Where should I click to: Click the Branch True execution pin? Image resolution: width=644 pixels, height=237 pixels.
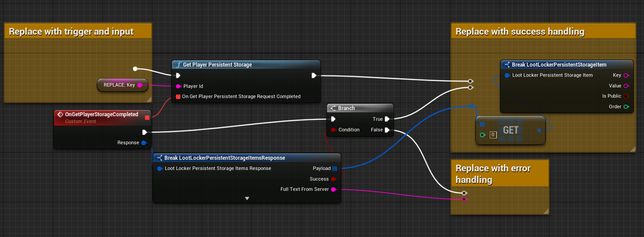(x=387, y=119)
